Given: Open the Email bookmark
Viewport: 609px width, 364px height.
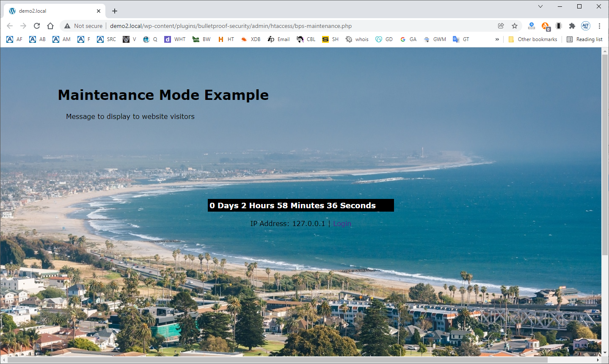Looking at the screenshot, I should [x=278, y=39].
